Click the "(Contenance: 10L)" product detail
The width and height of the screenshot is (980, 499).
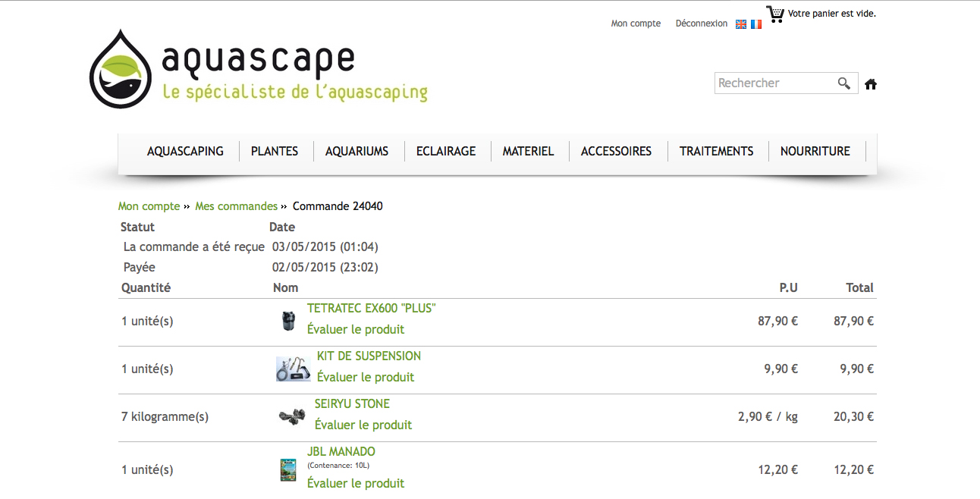point(338,466)
